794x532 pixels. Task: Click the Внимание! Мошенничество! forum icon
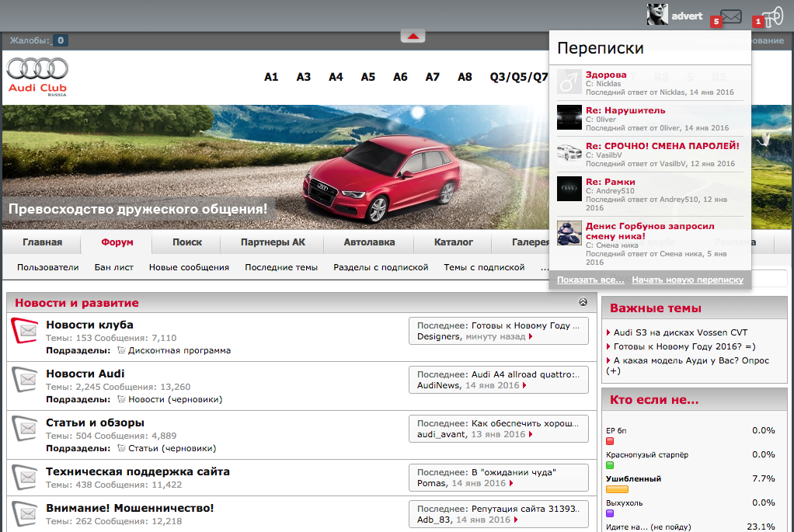[x=25, y=513]
